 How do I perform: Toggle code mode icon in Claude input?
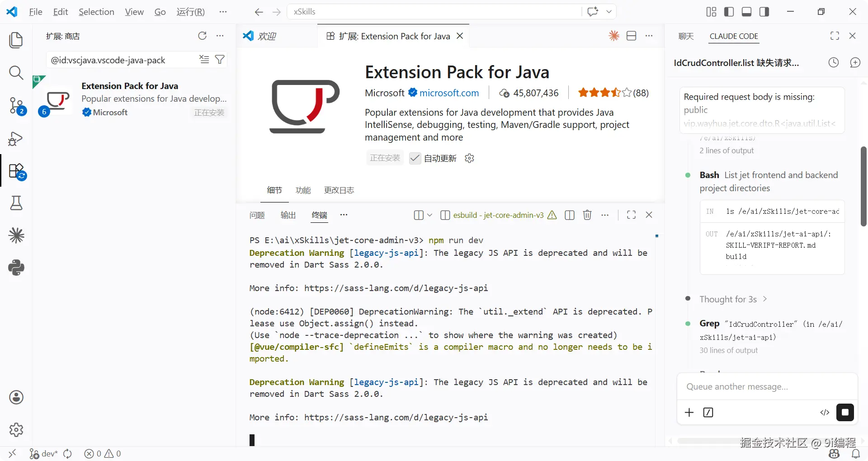(x=825, y=412)
